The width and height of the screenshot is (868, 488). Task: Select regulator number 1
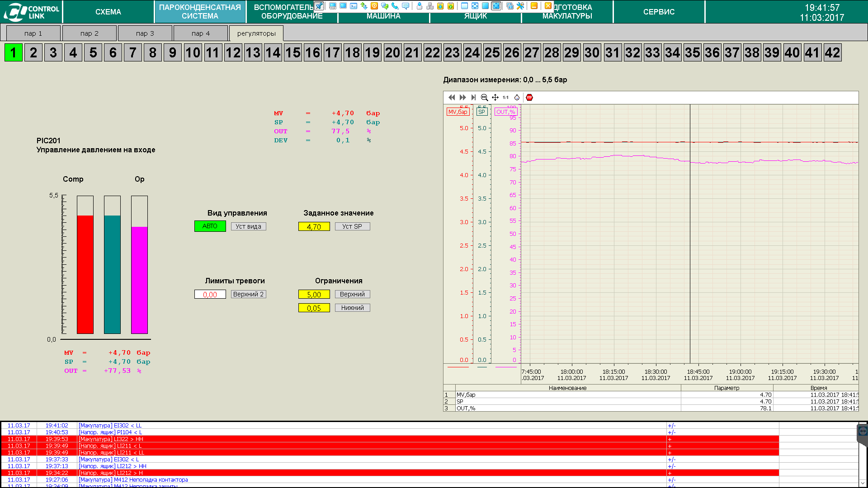pos(14,52)
